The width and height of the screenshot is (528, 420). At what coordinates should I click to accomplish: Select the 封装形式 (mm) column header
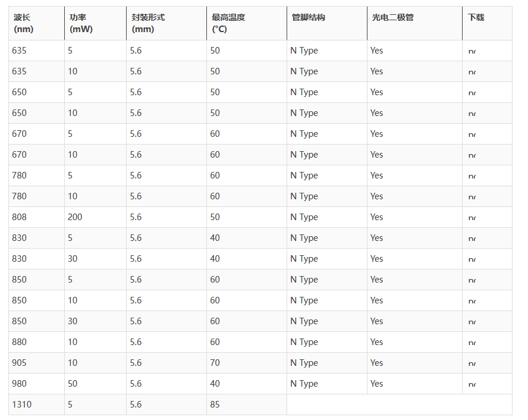pos(148,23)
